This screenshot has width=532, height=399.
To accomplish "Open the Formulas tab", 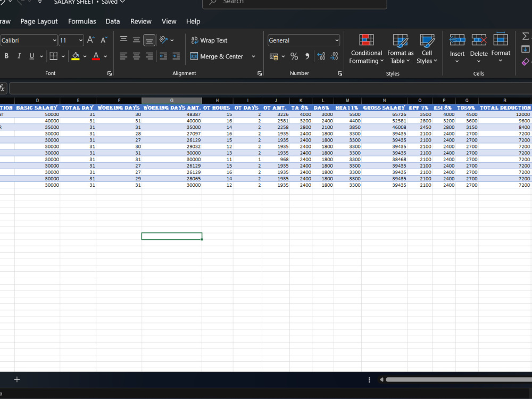I will pyautogui.click(x=82, y=21).
